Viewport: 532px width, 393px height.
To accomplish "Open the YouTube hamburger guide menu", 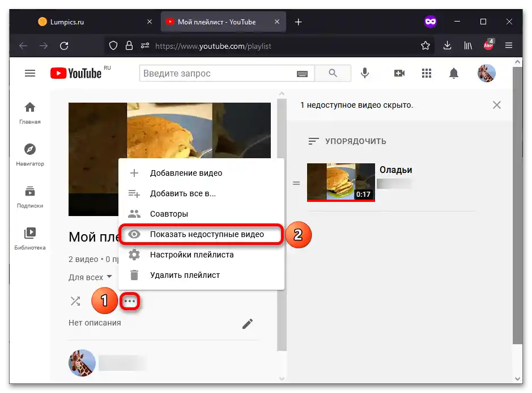I will click(30, 73).
